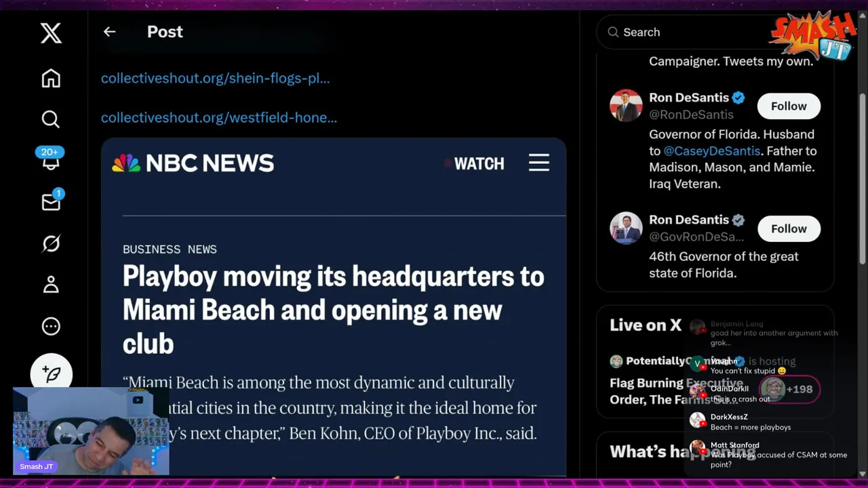The image size is (868, 488).
Task: Follow @RonDeSantis account
Action: 789,106
